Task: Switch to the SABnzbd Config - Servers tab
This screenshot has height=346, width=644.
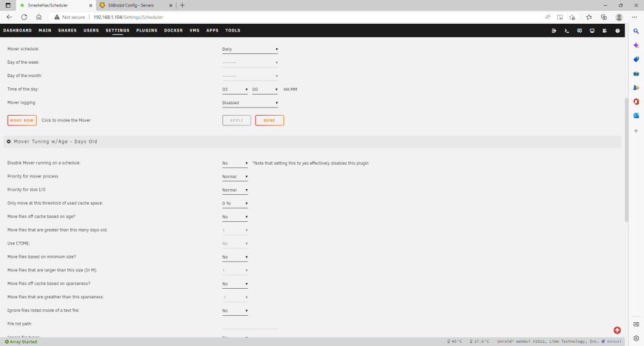Action: click(x=137, y=5)
